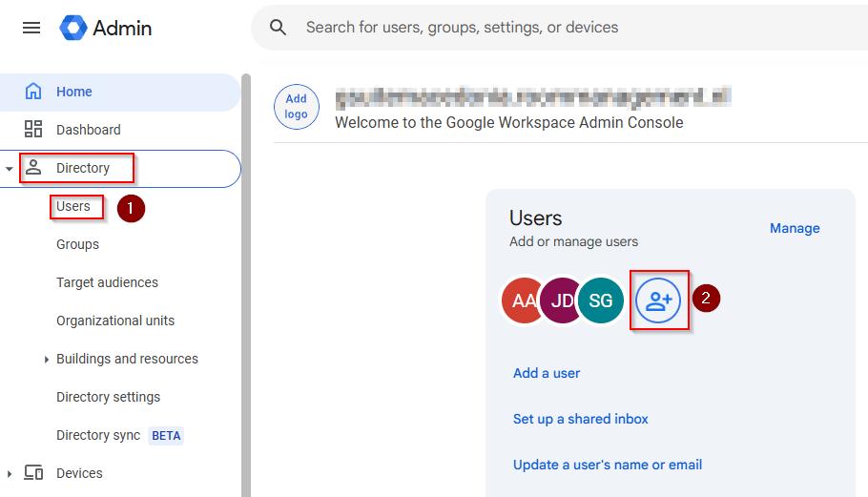The image size is (868, 497).
Task: Open the AA user avatar
Action: click(523, 301)
